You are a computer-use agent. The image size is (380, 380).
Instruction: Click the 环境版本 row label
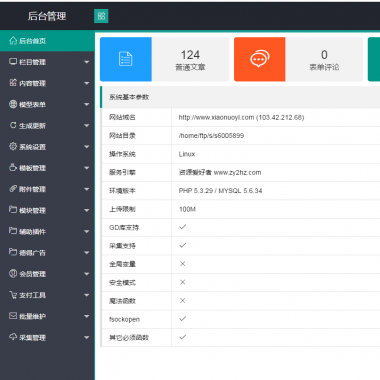pos(122,191)
